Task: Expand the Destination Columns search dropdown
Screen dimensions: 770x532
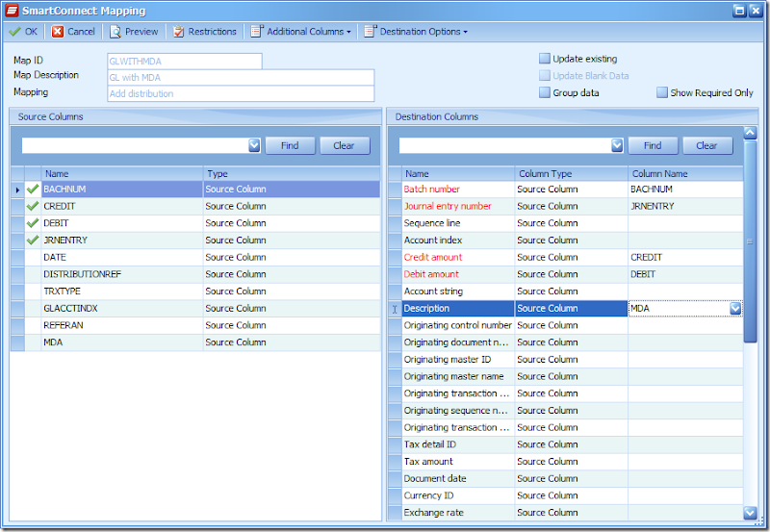Action: [617, 145]
